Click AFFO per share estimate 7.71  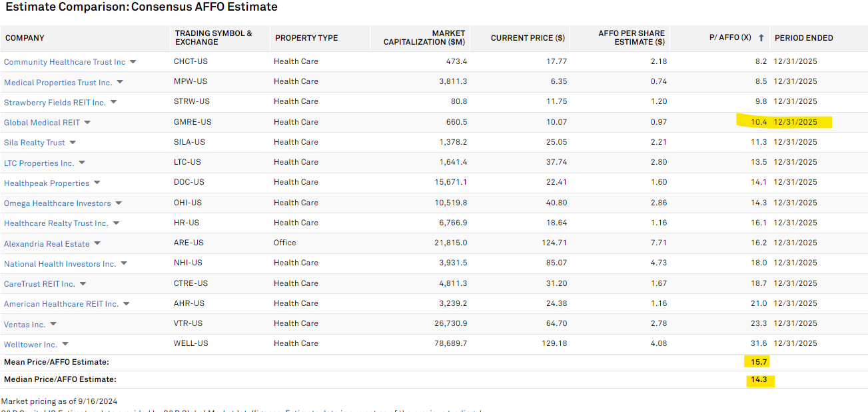click(659, 243)
